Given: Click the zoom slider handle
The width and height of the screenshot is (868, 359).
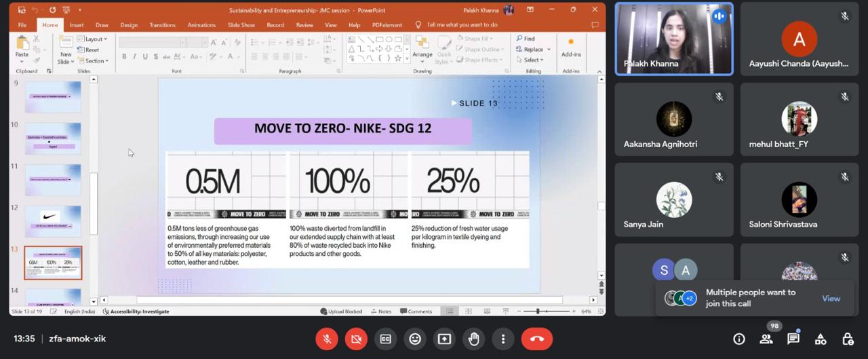Looking at the screenshot, I should (538, 311).
